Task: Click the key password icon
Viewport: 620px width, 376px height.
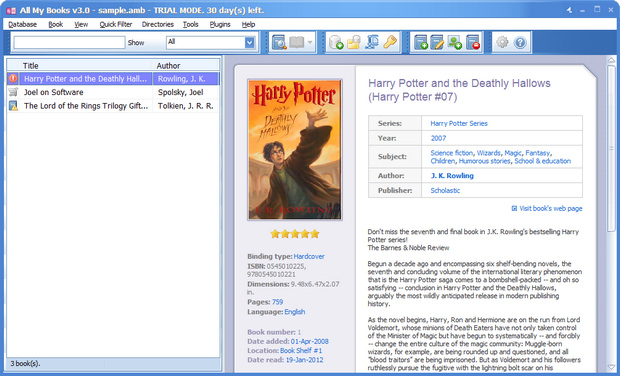Action: [x=390, y=42]
